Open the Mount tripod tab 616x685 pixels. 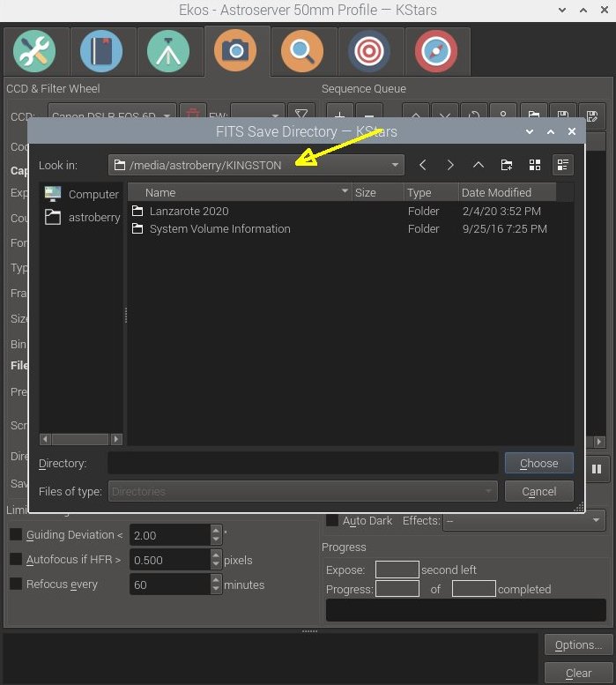(x=168, y=51)
